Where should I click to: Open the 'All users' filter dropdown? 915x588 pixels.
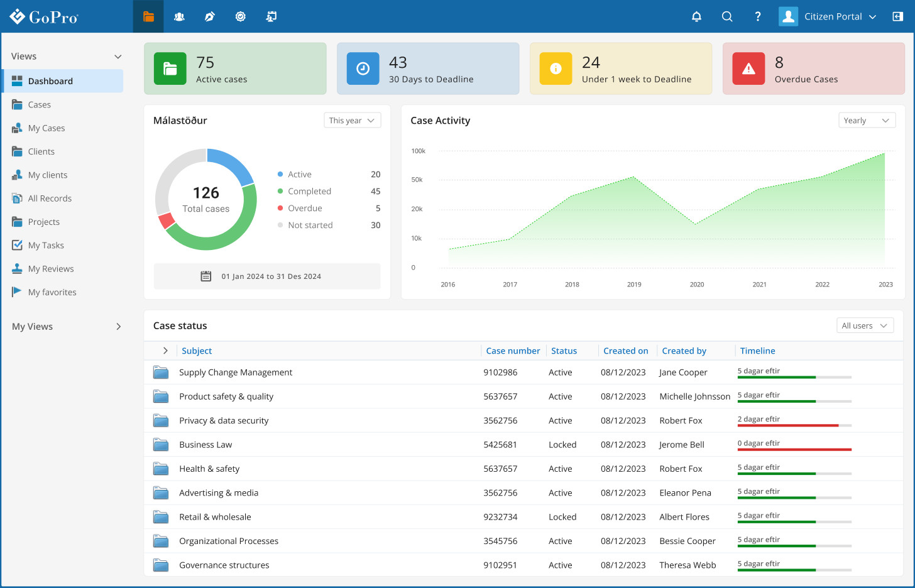[864, 325]
